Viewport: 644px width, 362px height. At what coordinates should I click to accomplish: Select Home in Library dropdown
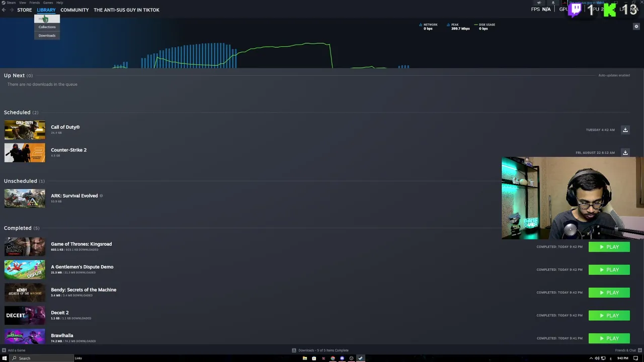coord(47,19)
